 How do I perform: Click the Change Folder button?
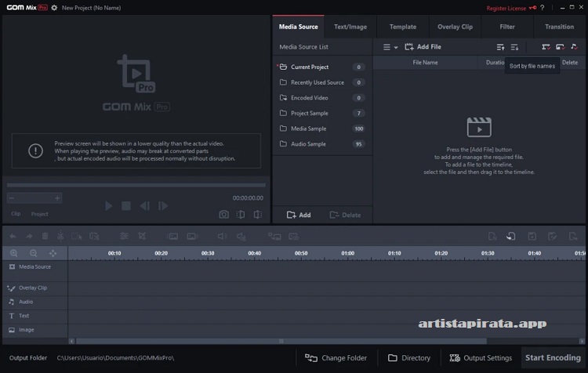tap(336, 358)
